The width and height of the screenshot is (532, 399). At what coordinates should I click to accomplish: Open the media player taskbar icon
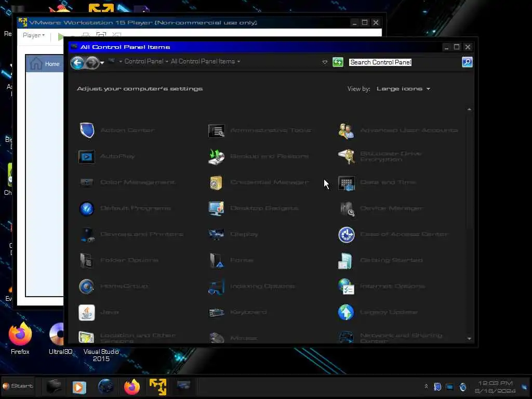(79, 387)
